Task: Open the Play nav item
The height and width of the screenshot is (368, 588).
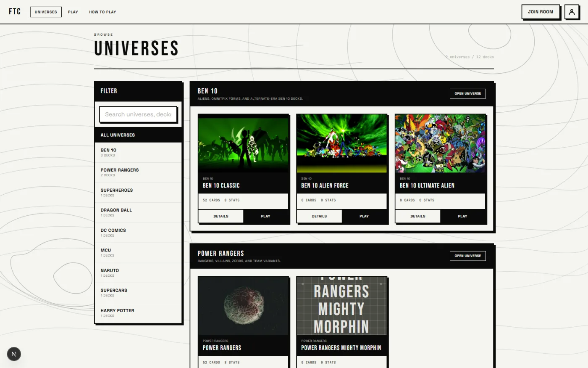Action: pos(73,12)
